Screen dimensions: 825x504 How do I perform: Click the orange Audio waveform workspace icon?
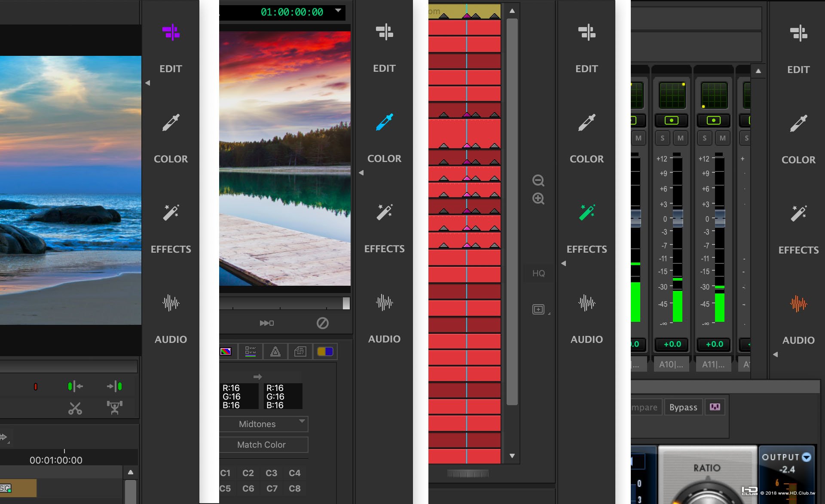[798, 304]
